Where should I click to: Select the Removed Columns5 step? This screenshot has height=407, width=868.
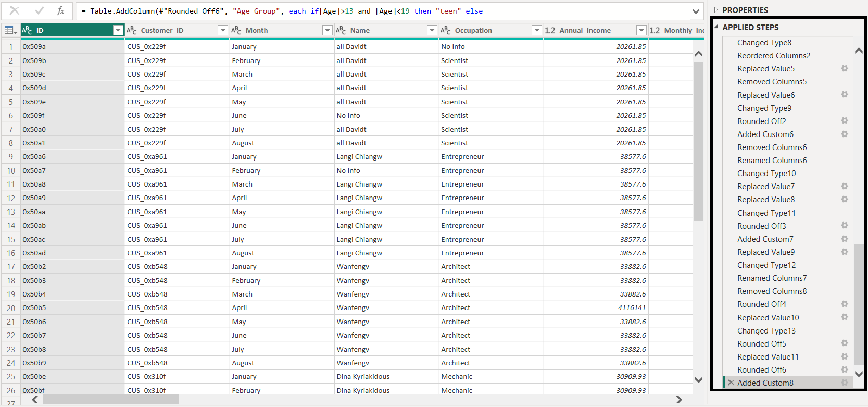[x=772, y=82]
